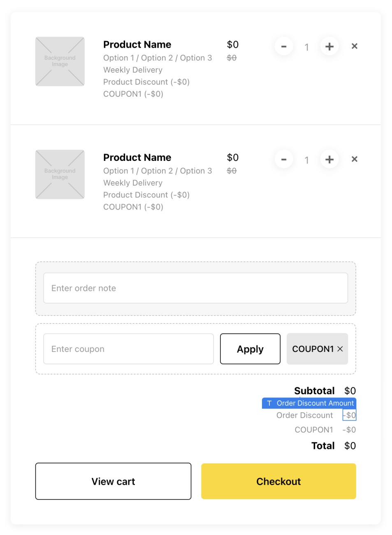
Task: Select the Order Discount amount value
Action: [349, 415]
